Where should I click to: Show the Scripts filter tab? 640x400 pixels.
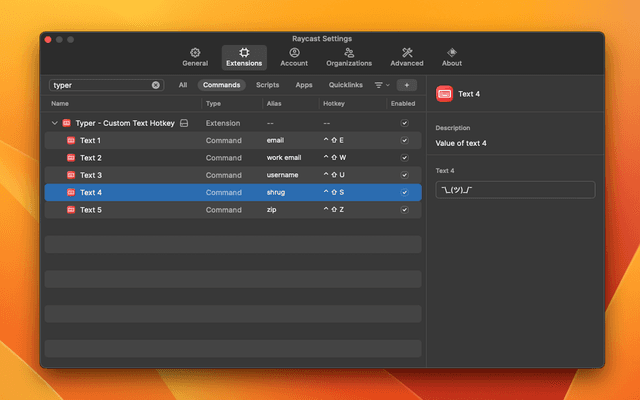[267, 85]
